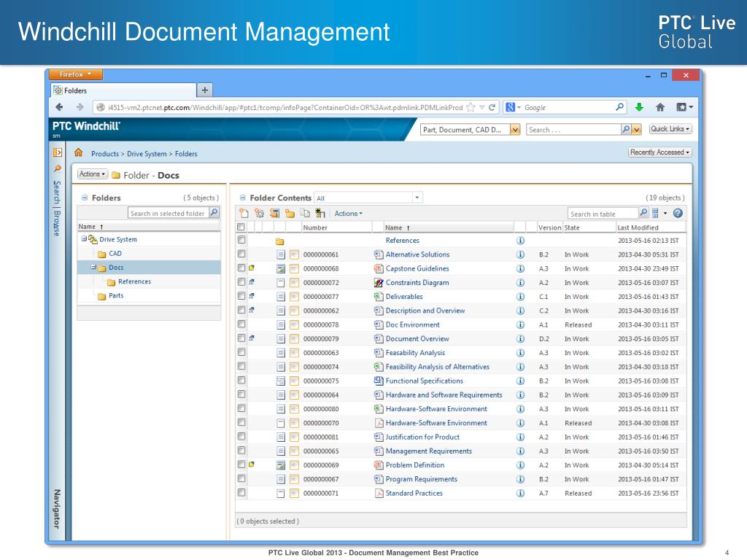Select the Parts folder in the tree
747x560 pixels.
tap(116, 296)
